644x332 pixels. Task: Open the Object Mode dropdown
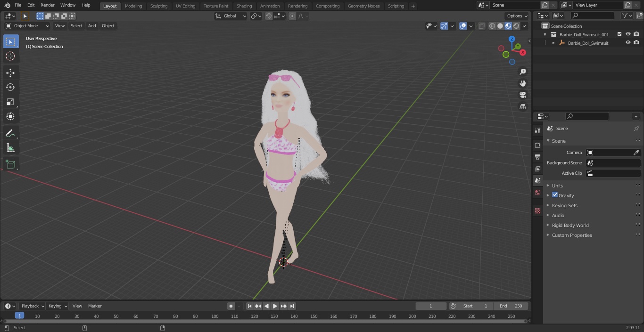(27, 26)
